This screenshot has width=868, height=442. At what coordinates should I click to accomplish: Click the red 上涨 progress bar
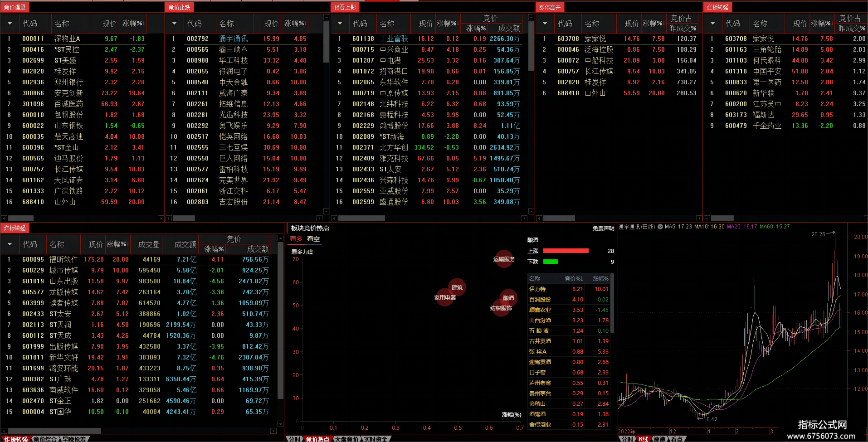566,251
